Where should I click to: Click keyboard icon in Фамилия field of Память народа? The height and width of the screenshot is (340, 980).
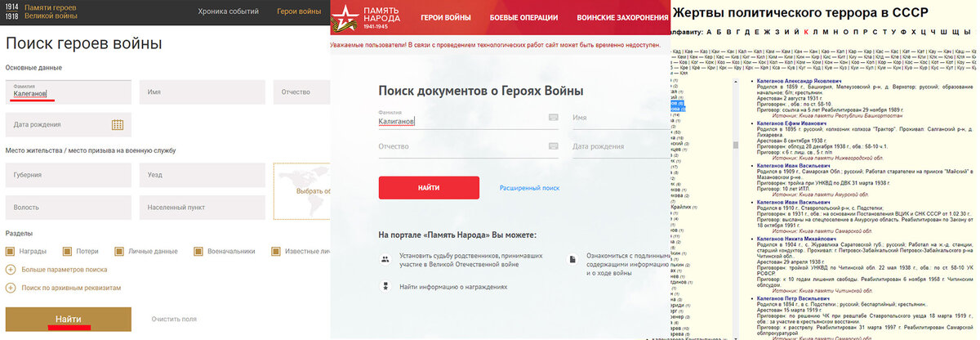pyautogui.click(x=554, y=117)
